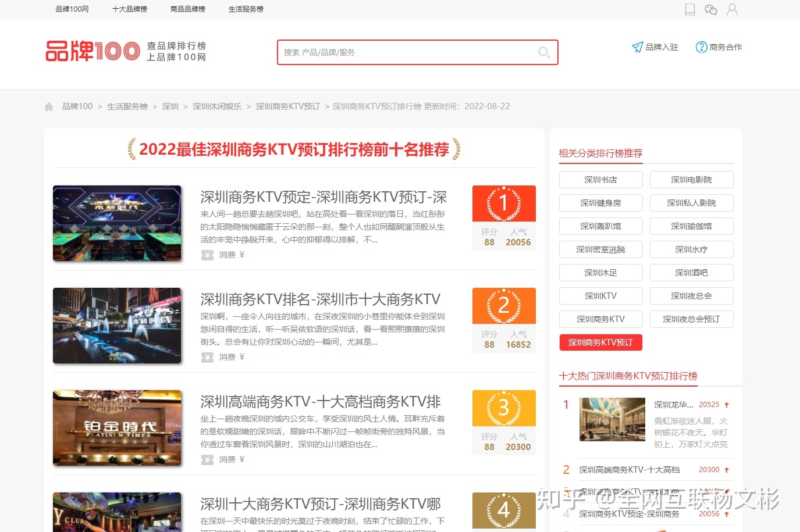Image resolution: width=800 pixels, height=532 pixels.
Task: Open the first-ranked KTV listing thumbnail
Action: coord(117,223)
